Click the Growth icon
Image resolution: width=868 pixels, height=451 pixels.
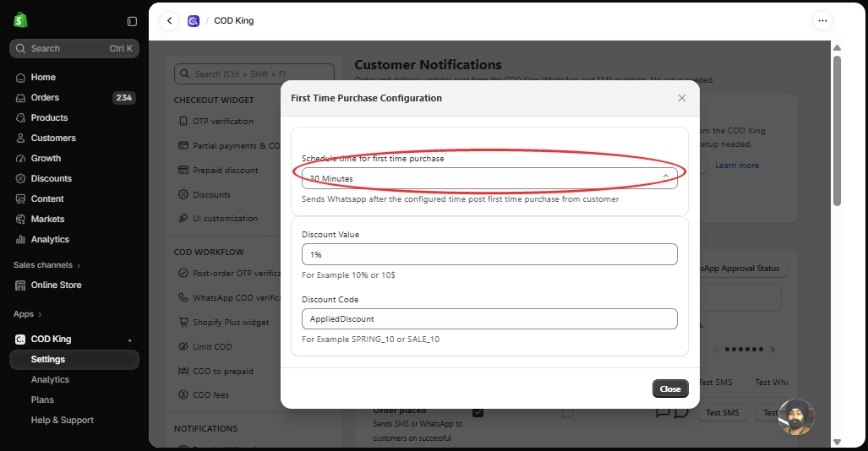point(20,159)
